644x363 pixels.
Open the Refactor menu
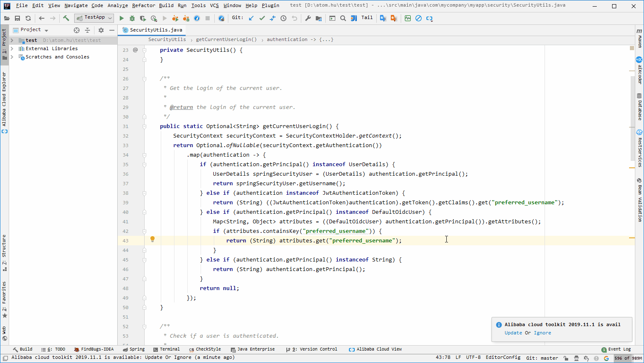(x=143, y=5)
